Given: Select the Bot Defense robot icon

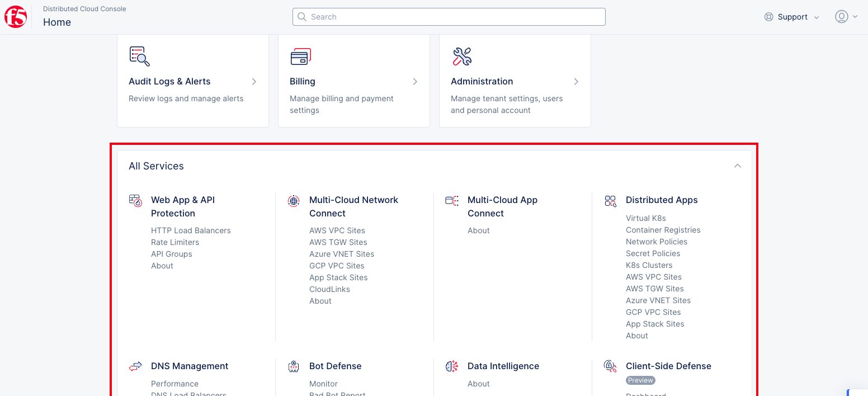Looking at the screenshot, I should (x=294, y=366).
